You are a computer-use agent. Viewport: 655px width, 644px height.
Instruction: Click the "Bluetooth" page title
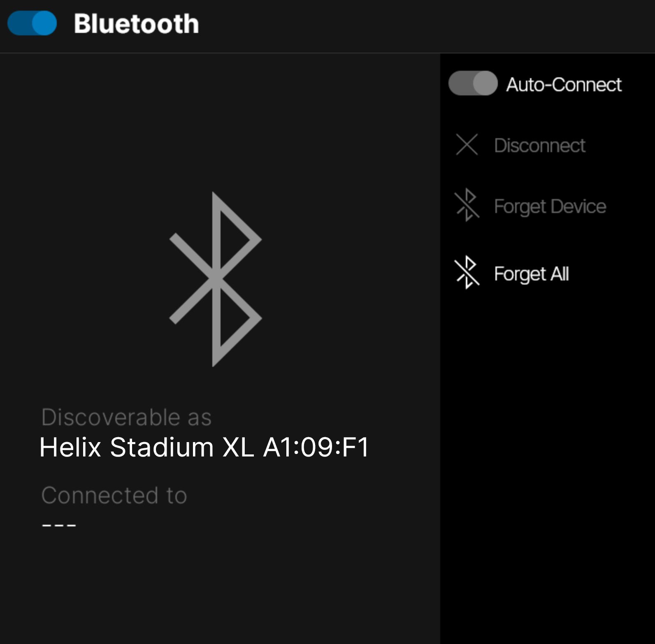point(137,24)
